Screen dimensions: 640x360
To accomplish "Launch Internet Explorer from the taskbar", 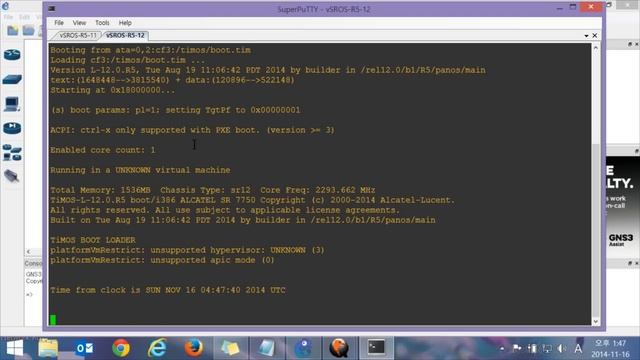I will pyautogui.click(x=157, y=348).
